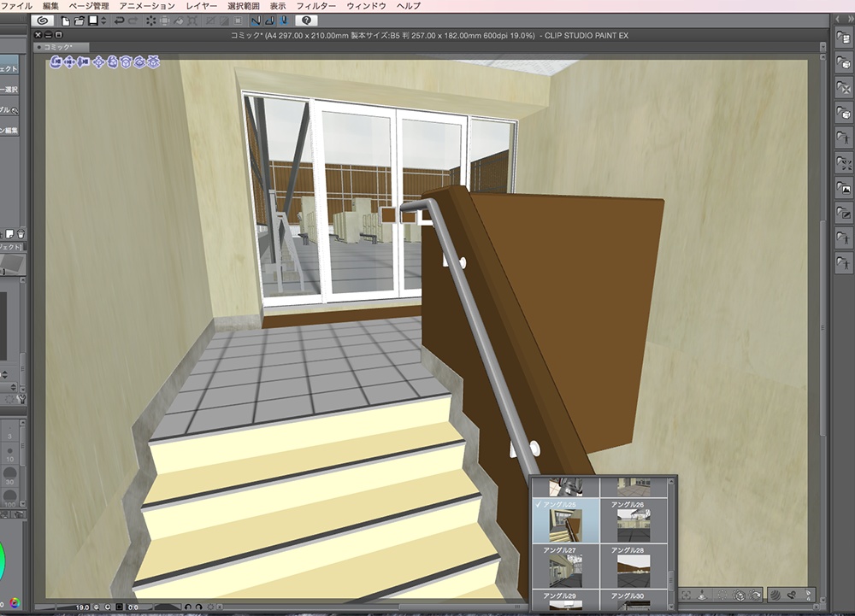Expand the save options arrows beside Save
The image size is (855, 616).
coord(103,21)
